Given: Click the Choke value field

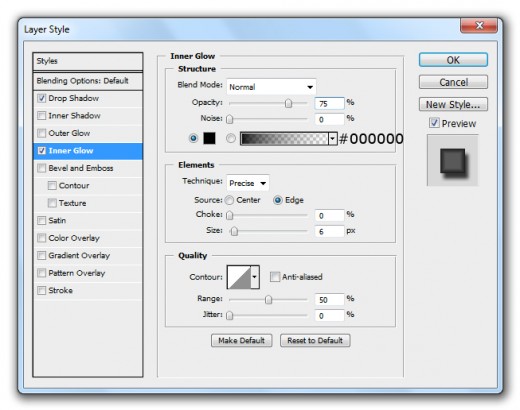Looking at the screenshot, I should click(329, 216).
